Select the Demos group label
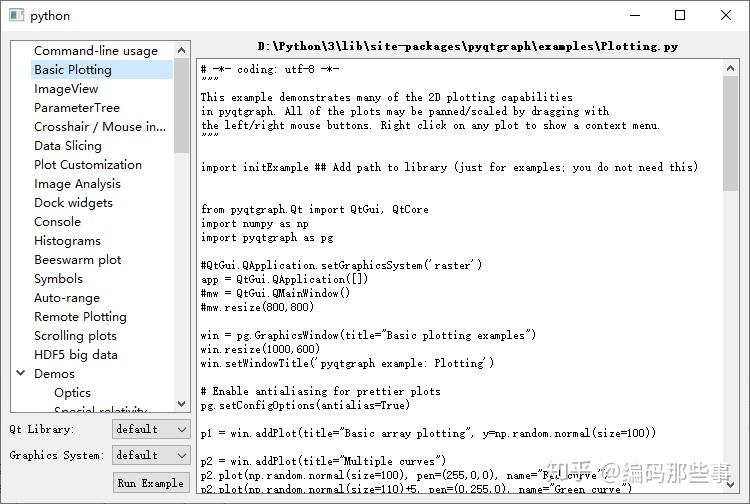Viewport: 750px width, 504px height. click(54, 374)
